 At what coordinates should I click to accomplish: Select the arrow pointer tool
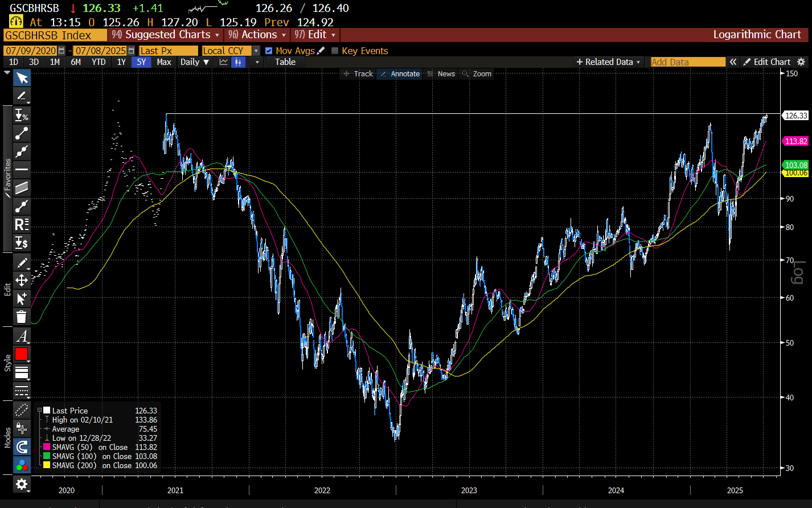pyautogui.click(x=22, y=78)
